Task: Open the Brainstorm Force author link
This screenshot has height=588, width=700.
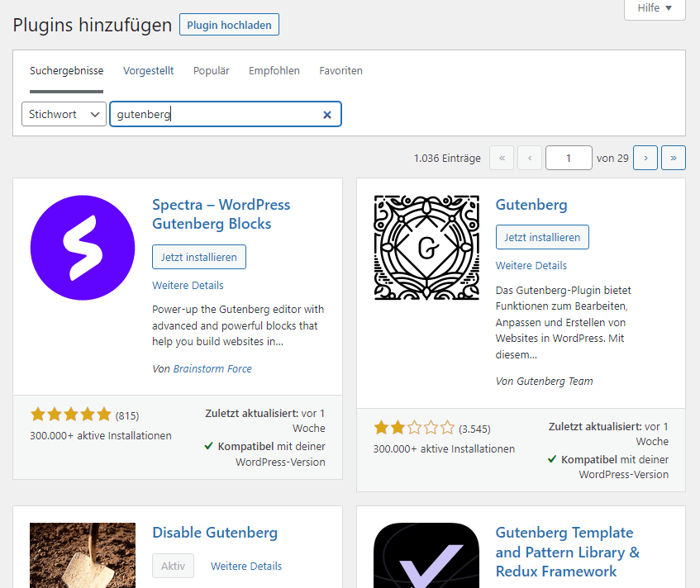Action: 212,369
